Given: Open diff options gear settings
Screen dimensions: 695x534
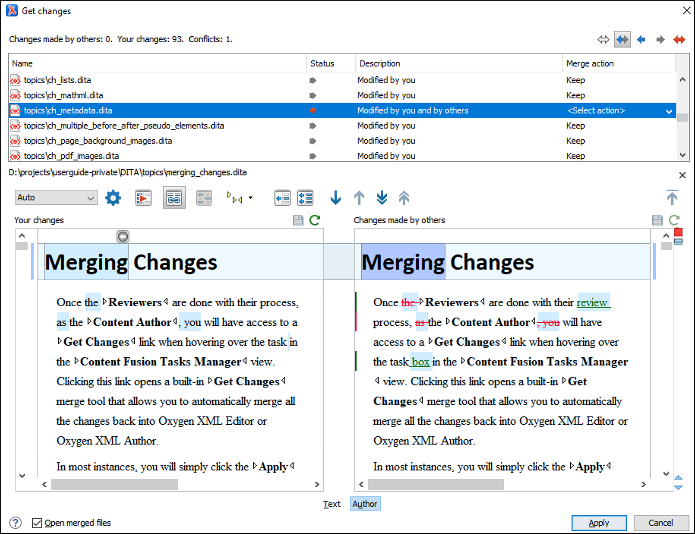Looking at the screenshot, I should pos(113,198).
